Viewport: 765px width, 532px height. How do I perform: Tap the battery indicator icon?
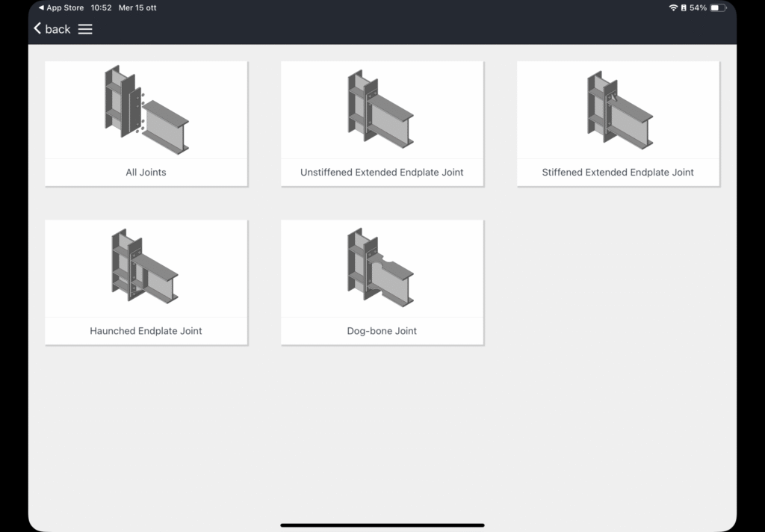coord(718,7)
